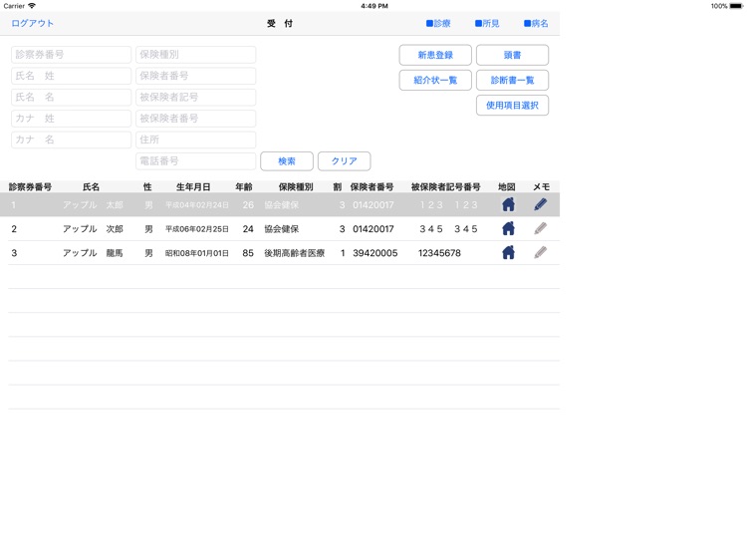747x560 pixels.
Task: Focus the 被保険者番号 input field
Action: pos(196,119)
